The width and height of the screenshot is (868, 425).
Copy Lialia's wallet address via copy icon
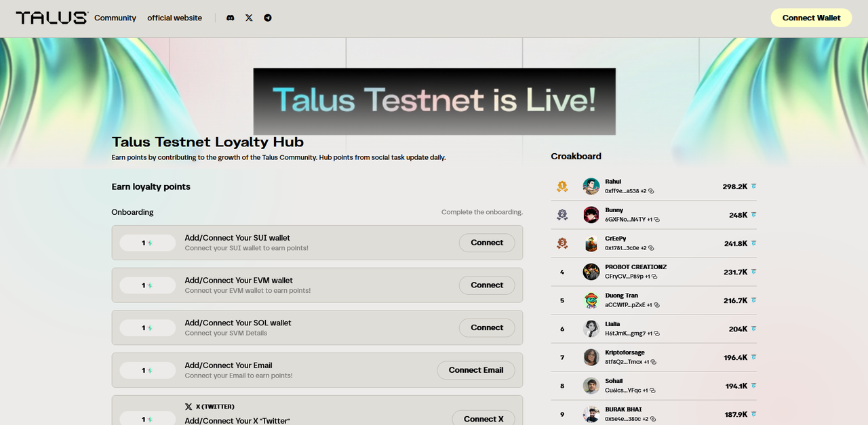tap(656, 333)
